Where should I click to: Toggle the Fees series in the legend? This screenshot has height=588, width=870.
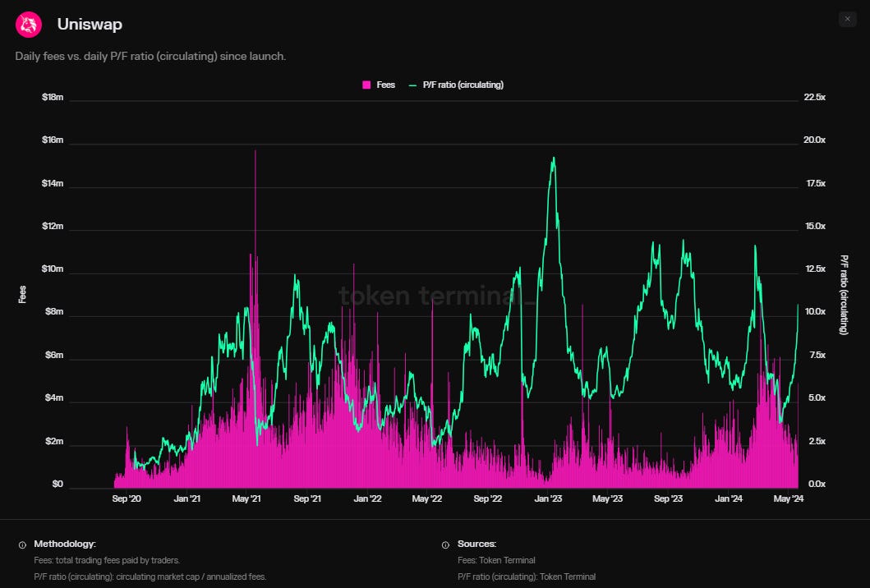tap(379, 85)
